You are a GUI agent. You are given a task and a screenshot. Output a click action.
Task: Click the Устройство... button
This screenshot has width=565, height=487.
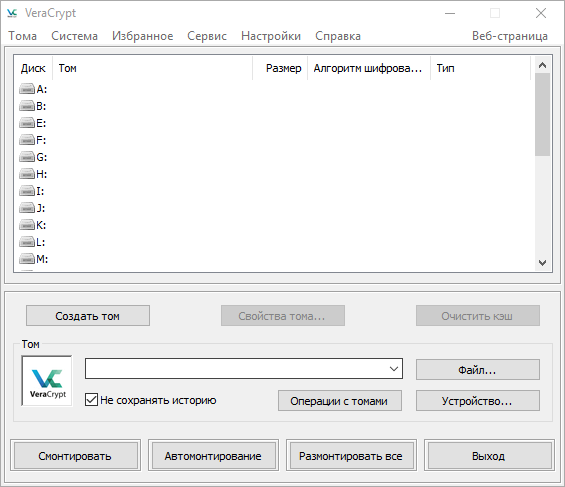pos(478,401)
